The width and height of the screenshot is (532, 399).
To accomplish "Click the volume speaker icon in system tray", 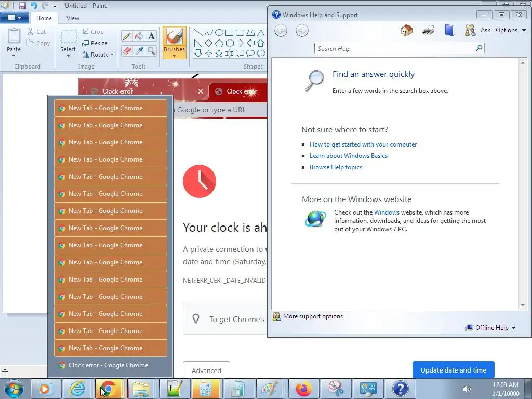I will click(467, 389).
